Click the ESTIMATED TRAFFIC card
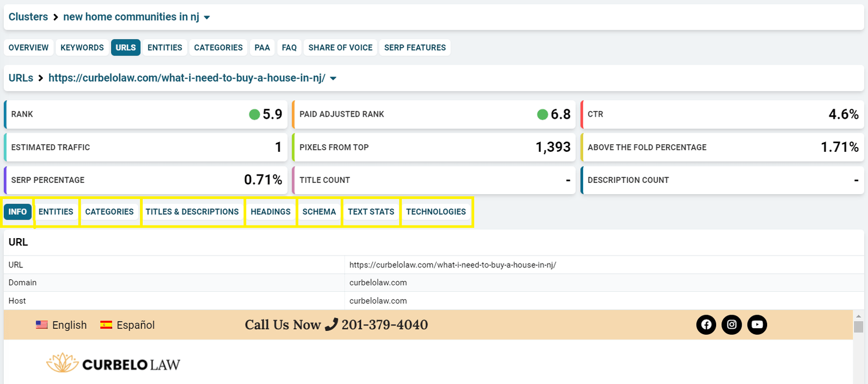 (x=145, y=147)
